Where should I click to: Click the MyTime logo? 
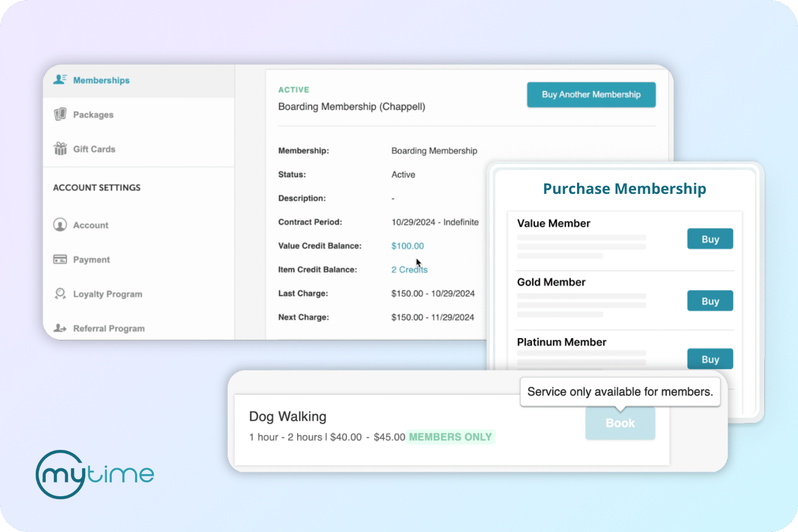[x=95, y=474]
